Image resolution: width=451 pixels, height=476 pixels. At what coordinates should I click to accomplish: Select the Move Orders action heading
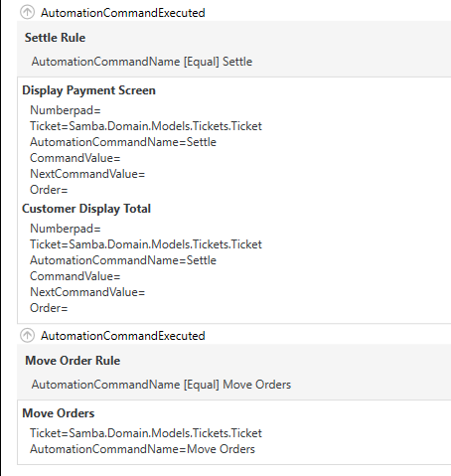click(59, 413)
